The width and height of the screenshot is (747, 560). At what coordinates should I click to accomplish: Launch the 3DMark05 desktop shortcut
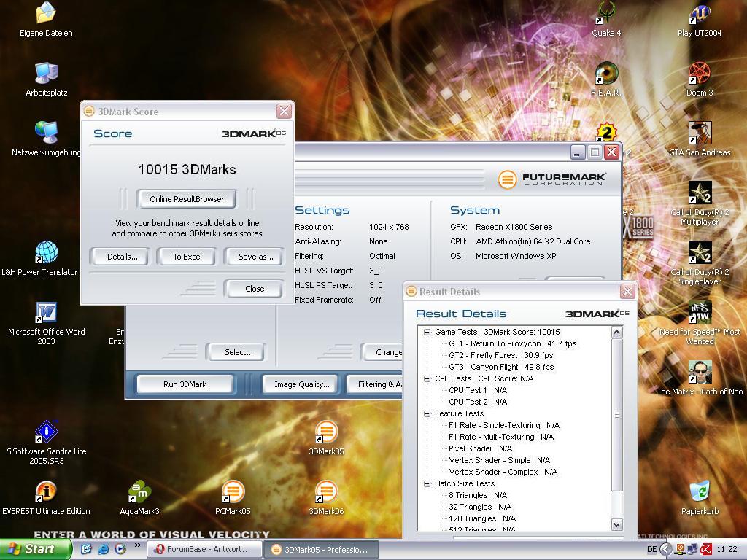tap(326, 437)
